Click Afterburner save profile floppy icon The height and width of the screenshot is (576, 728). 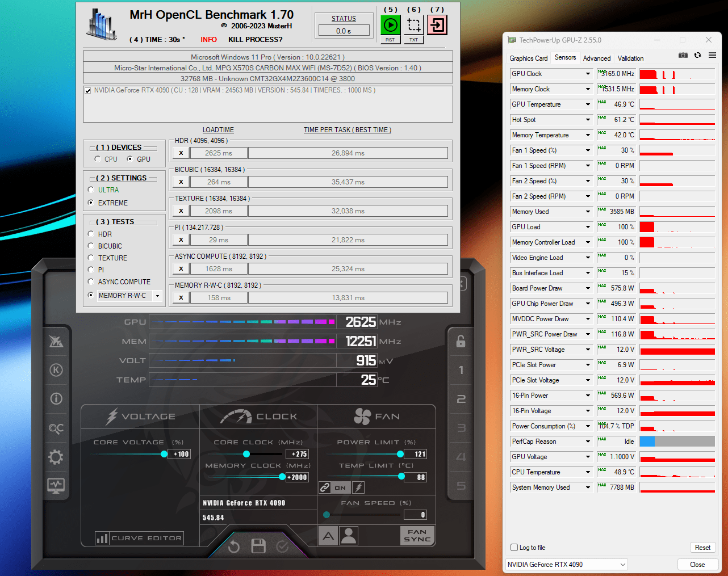[258, 546]
